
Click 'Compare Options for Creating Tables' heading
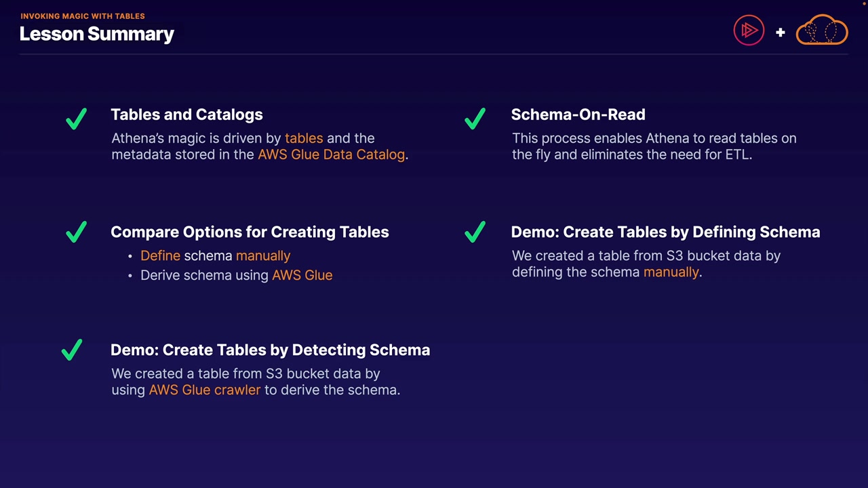(x=250, y=232)
